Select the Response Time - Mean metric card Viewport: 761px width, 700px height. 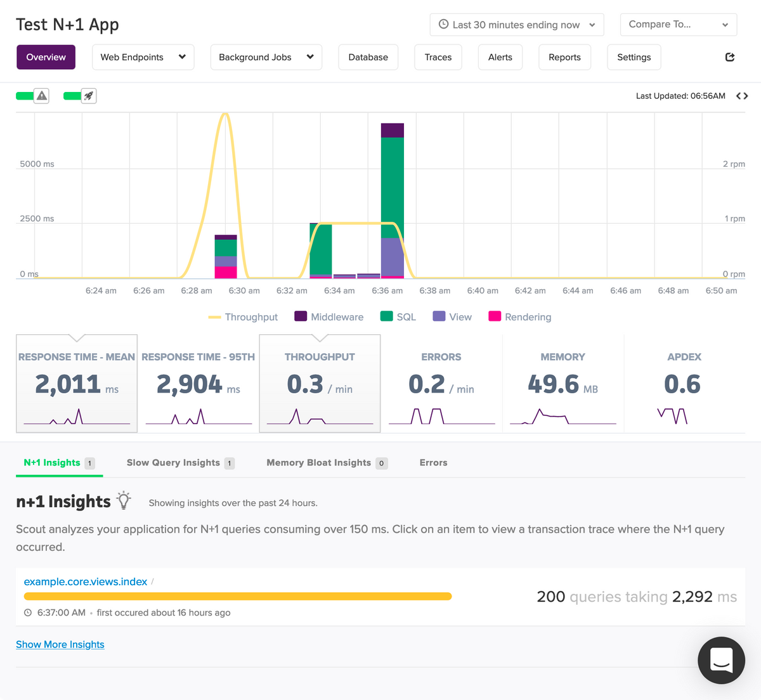(x=77, y=384)
